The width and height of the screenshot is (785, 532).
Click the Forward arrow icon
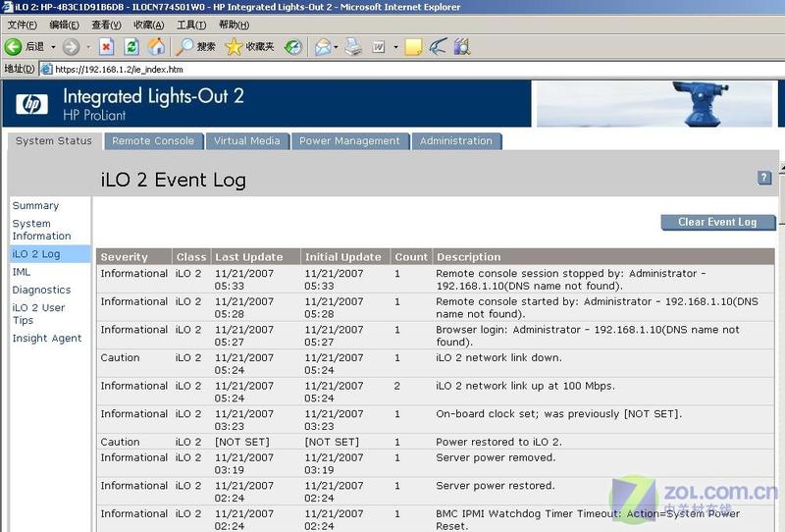pos(71,47)
